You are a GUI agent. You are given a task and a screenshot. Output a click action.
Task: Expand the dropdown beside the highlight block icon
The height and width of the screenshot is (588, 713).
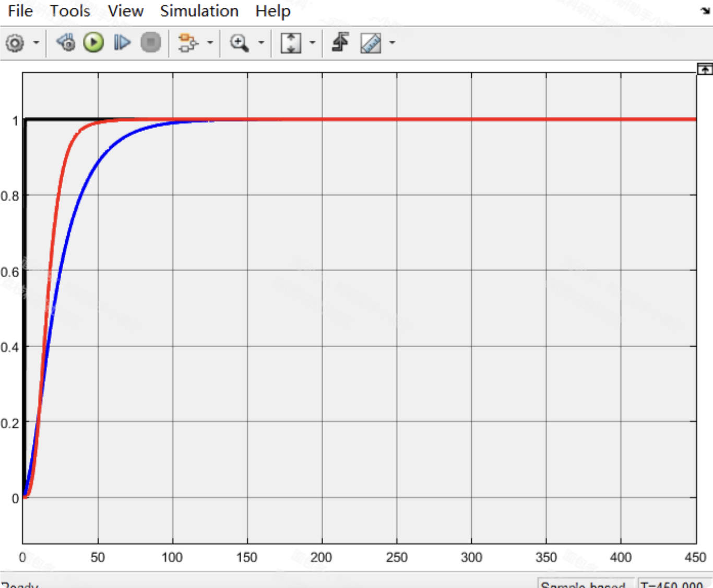click(x=210, y=43)
